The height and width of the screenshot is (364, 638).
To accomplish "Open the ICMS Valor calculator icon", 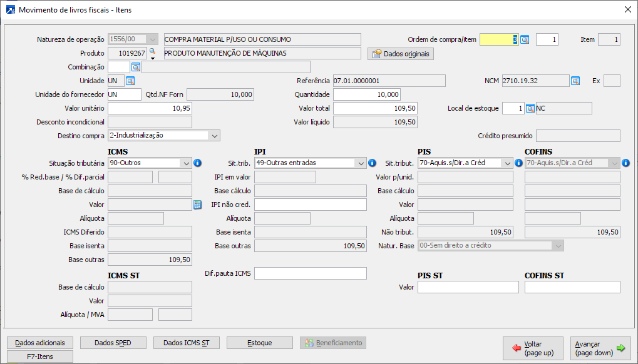I will (197, 205).
